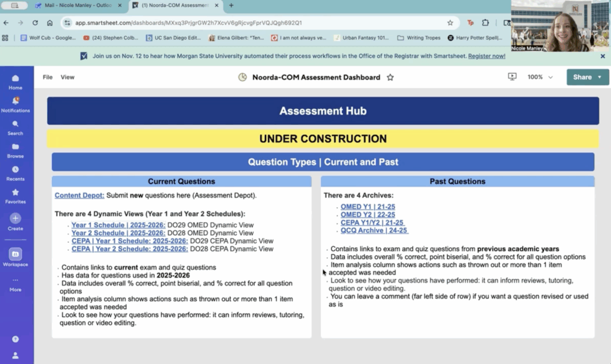This screenshot has height=364, width=611.
Task: Click Register now in announcement banner
Action: (x=486, y=56)
